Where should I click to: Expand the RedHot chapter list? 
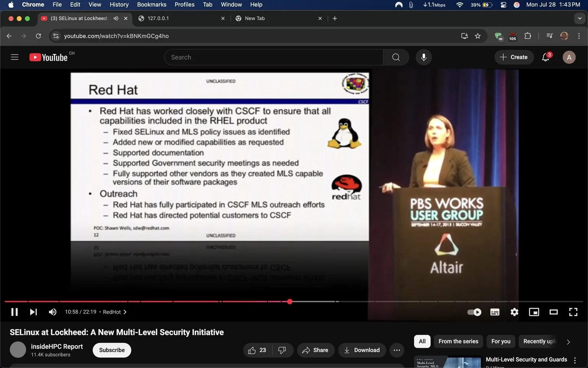[125, 312]
